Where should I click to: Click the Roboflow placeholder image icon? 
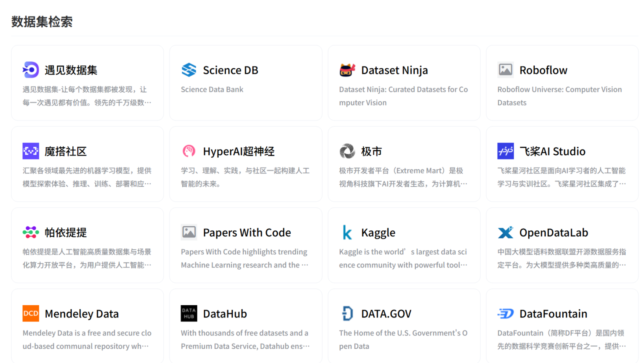pos(506,70)
